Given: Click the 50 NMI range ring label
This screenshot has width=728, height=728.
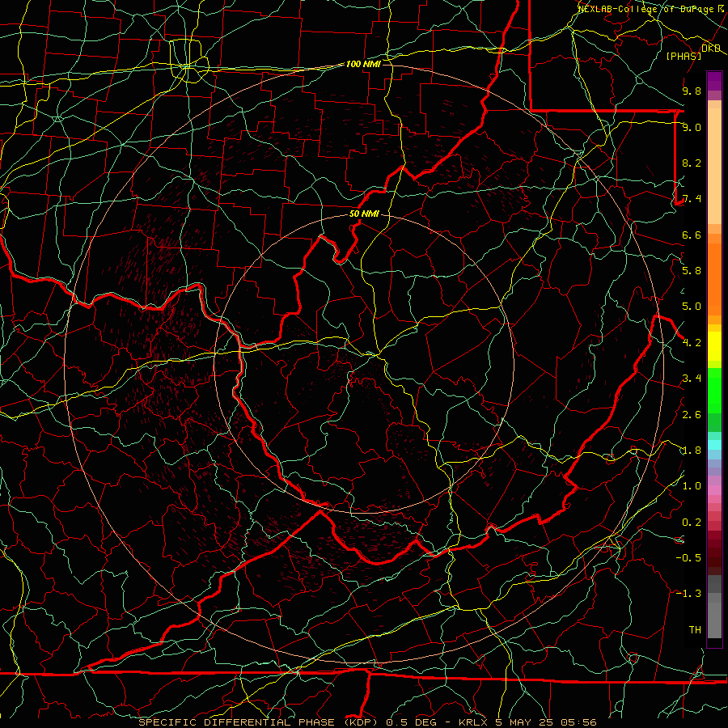Looking at the screenshot, I should pos(364,214).
